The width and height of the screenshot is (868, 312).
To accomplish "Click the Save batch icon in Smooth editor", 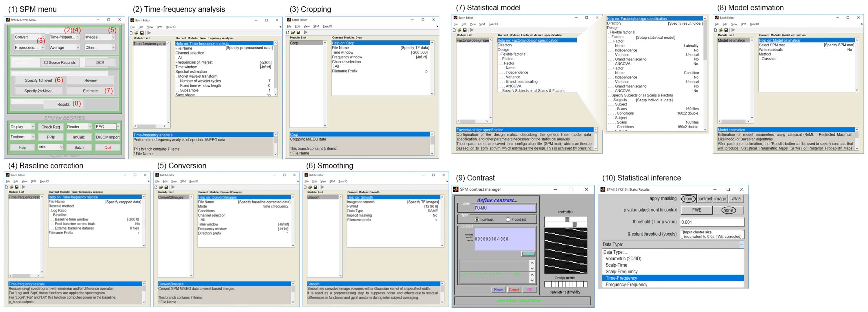I will pyautogui.click(x=315, y=187).
